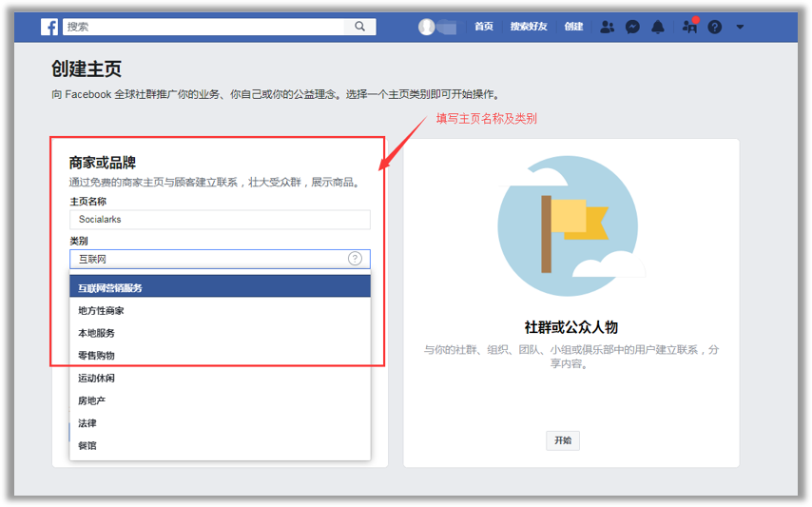The width and height of the screenshot is (812, 507).
Task: Select 地方性商家 from the category list
Action: [220, 311]
